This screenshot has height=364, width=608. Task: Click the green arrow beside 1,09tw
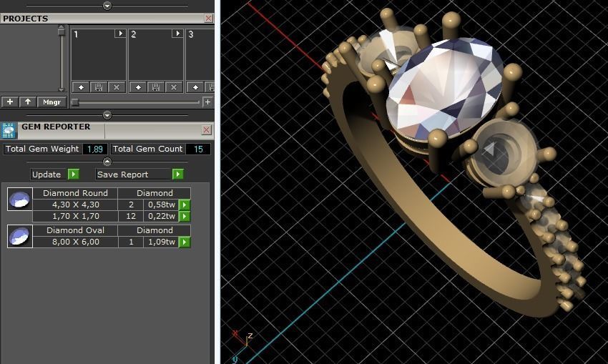pos(184,242)
